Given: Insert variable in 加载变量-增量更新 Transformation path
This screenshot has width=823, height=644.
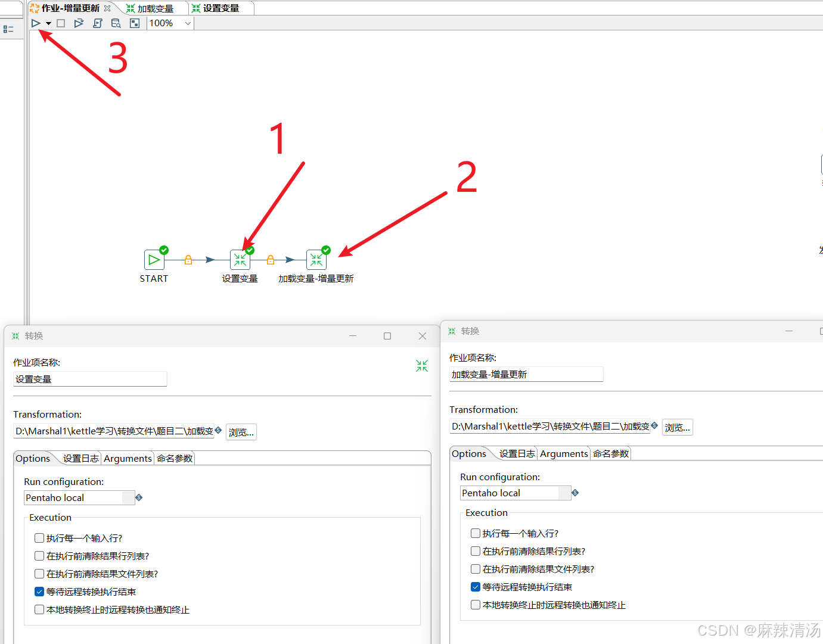Looking at the screenshot, I should pyautogui.click(x=655, y=425).
